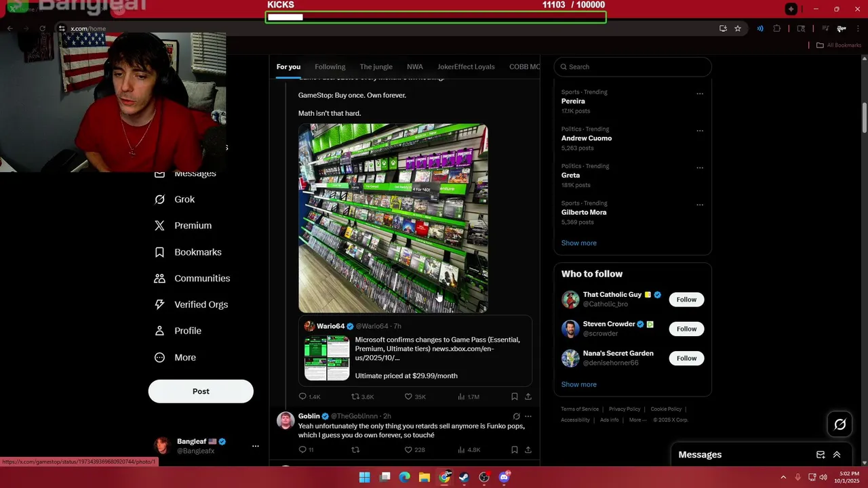Open the Premium page in sidebar
Image resolution: width=868 pixels, height=488 pixels.
(183, 226)
